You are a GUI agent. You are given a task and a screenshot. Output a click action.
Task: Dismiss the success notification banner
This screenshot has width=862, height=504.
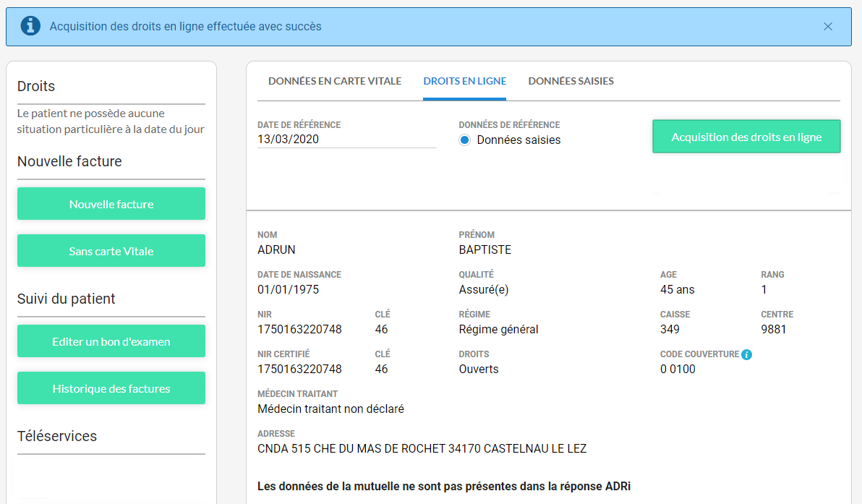coord(828,27)
